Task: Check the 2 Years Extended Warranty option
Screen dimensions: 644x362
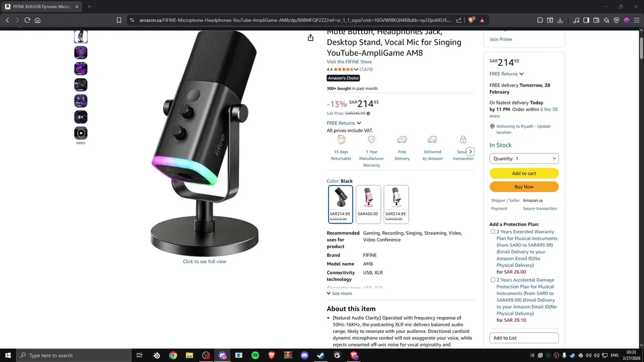Action: click(x=493, y=232)
